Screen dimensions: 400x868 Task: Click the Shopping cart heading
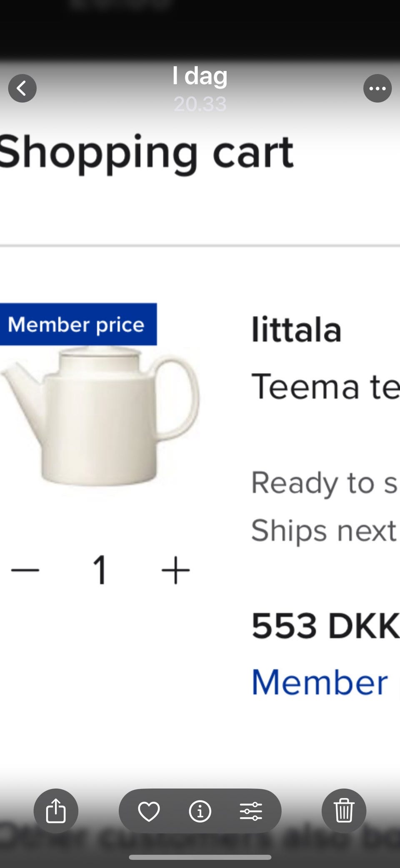click(x=147, y=153)
